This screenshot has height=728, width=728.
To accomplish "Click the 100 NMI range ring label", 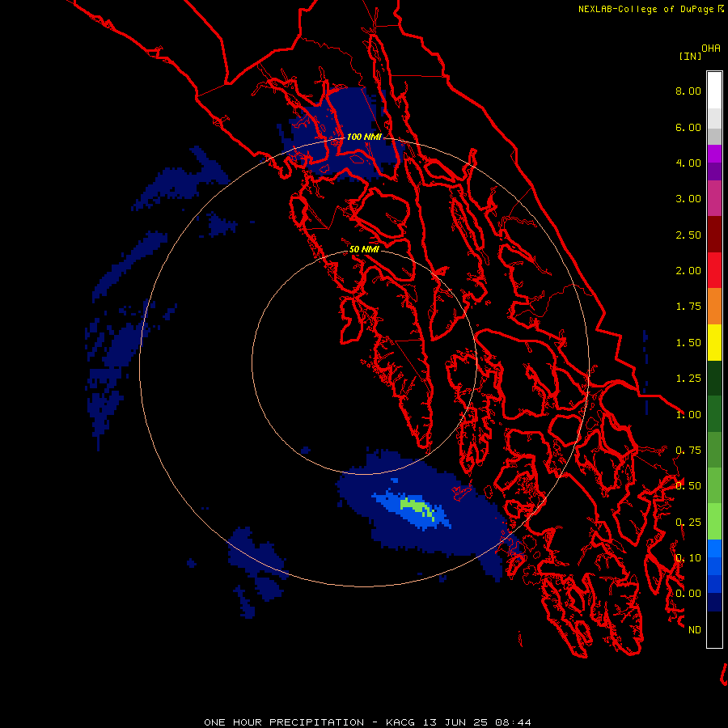I will [364, 137].
